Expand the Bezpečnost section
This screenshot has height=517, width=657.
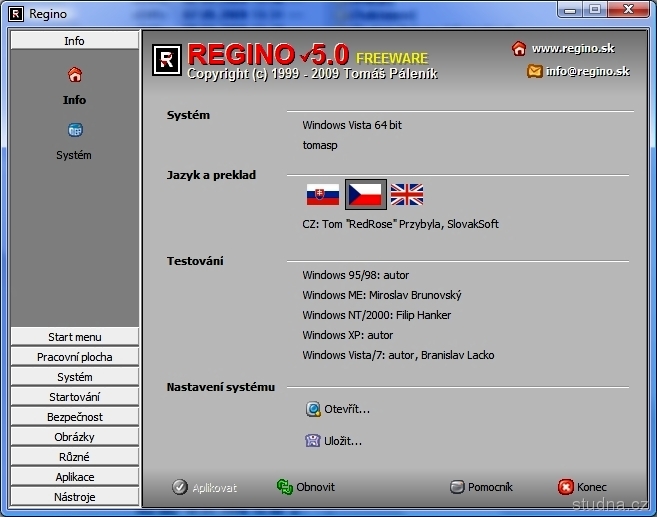point(75,417)
